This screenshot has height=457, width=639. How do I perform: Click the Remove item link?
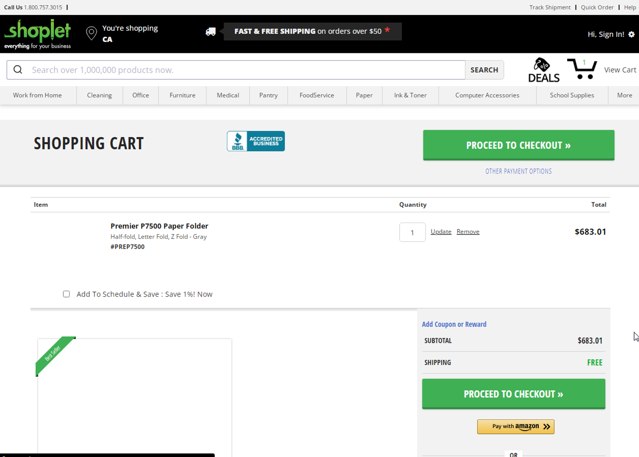pyautogui.click(x=468, y=232)
